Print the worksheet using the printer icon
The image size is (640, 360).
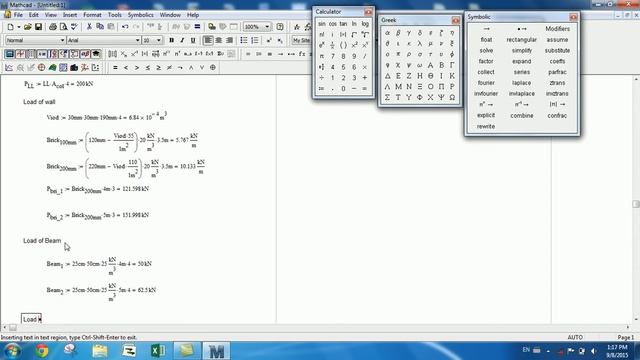pos(53,27)
